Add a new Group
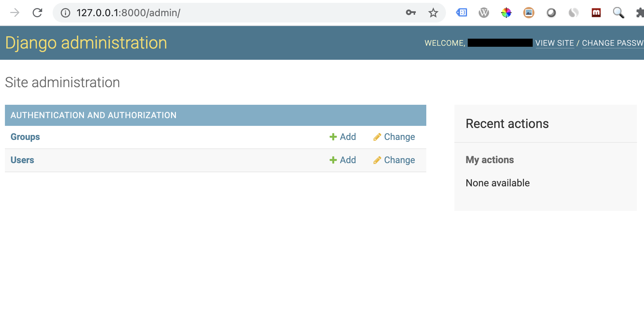 click(x=343, y=137)
